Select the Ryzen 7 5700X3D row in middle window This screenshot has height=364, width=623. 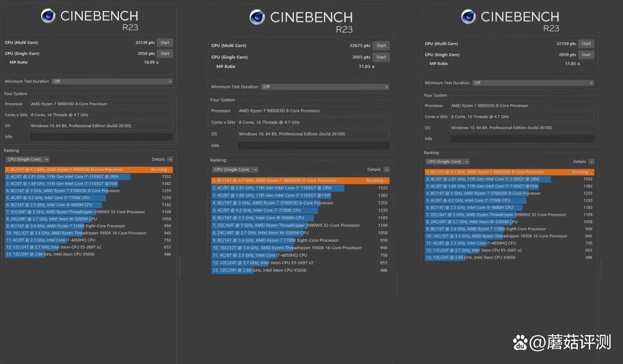(x=300, y=203)
